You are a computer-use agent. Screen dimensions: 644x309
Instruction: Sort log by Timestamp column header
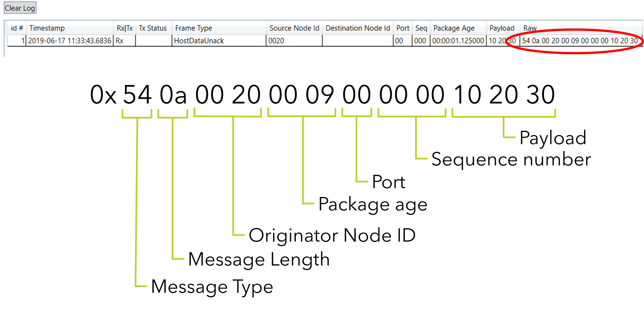(70, 28)
